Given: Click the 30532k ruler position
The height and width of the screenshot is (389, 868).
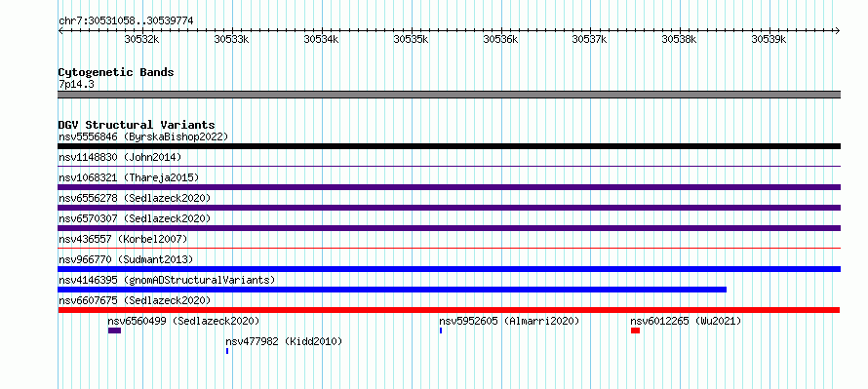Looking at the screenshot, I should point(141,39).
